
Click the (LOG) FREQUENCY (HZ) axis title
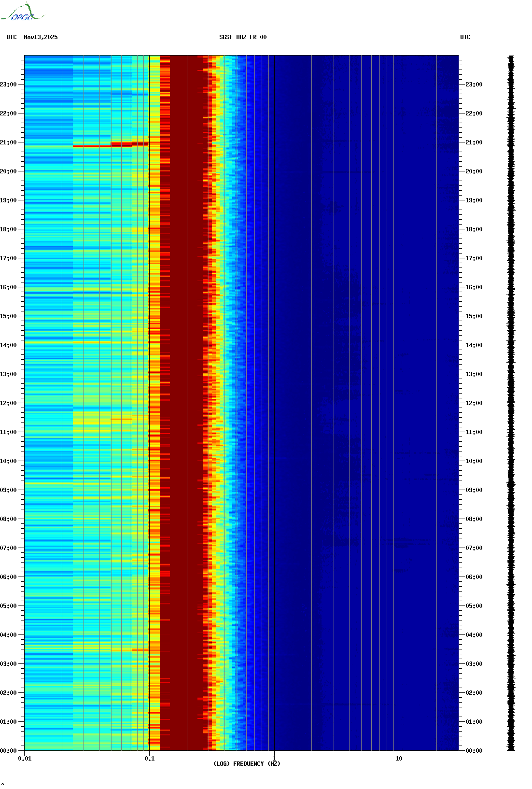(x=247, y=764)
